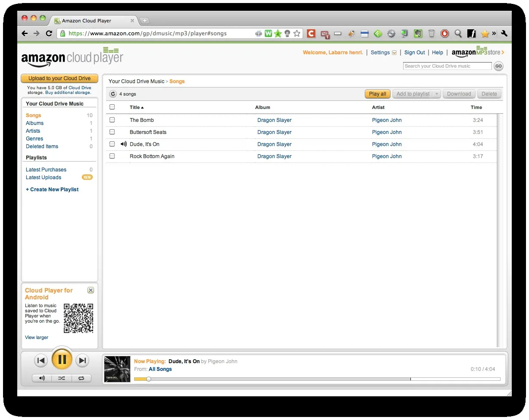The height and width of the screenshot is (420, 529).
Task: Open the Add to playlist dropdown arrow
Action: (437, 94)
